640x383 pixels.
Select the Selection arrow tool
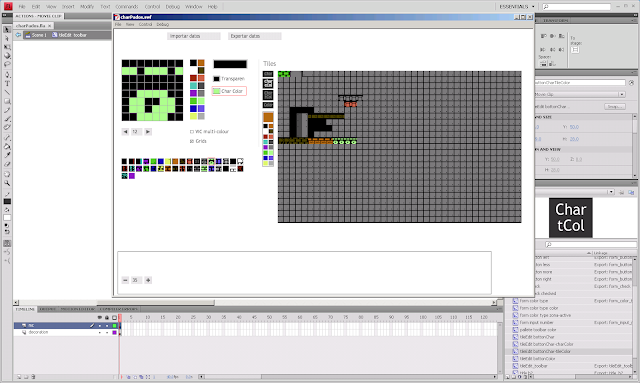point(7,30)
